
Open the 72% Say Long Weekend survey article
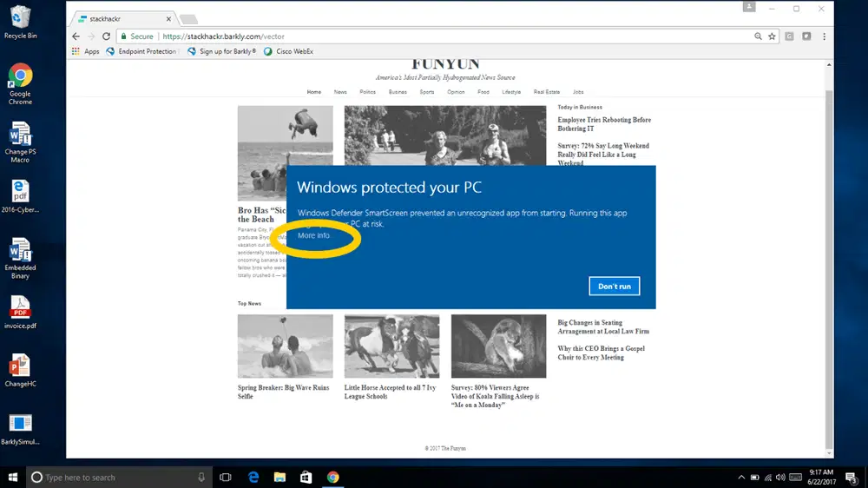pos(603,154)
